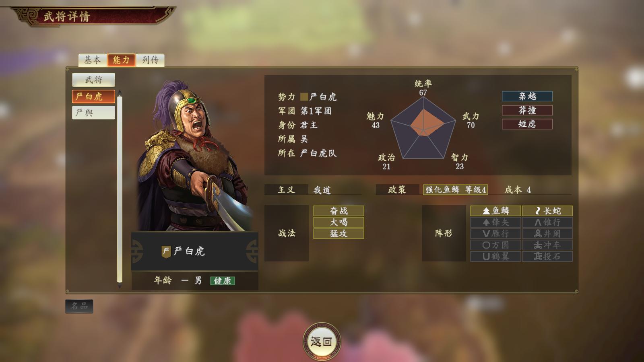Screen dimensions: 644x362
Task: Open the 名品 items button
Action: coord(79,306)
